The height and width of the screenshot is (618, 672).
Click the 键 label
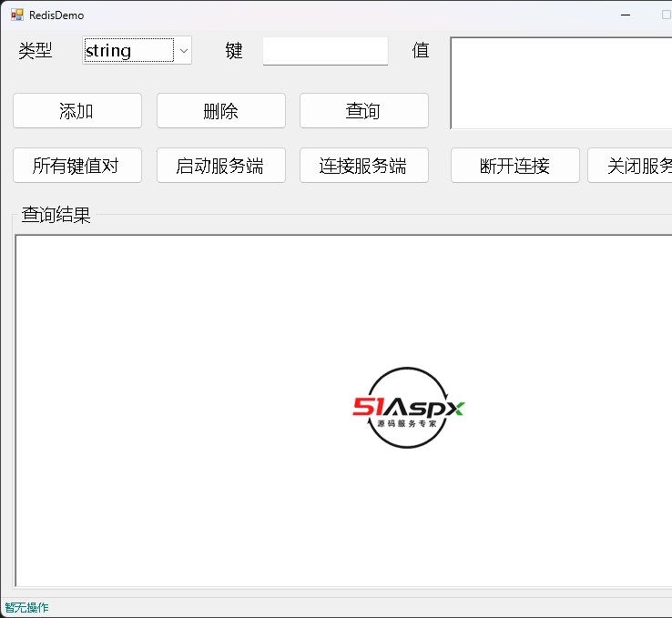click(x=234, y=51)
